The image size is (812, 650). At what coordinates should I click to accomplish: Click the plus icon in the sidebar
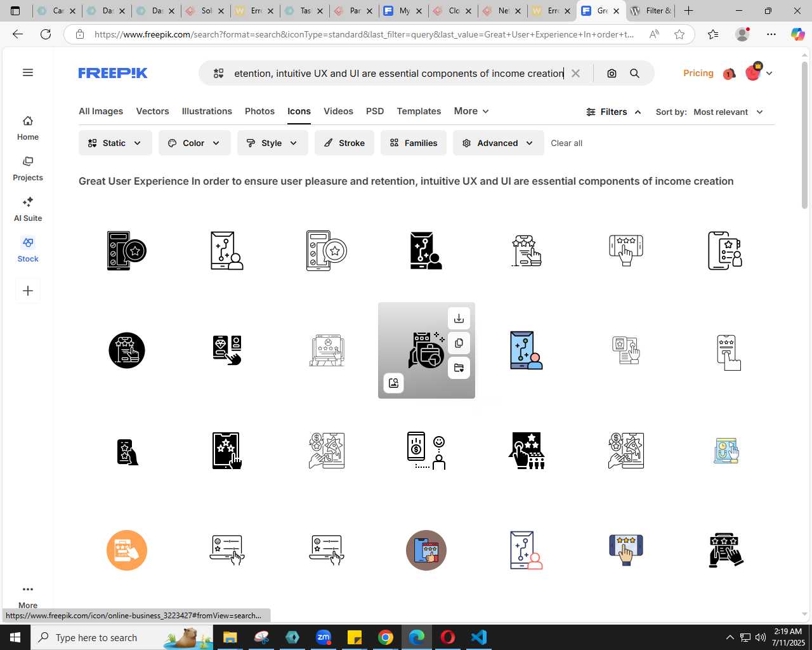click(x=28, y=291)
